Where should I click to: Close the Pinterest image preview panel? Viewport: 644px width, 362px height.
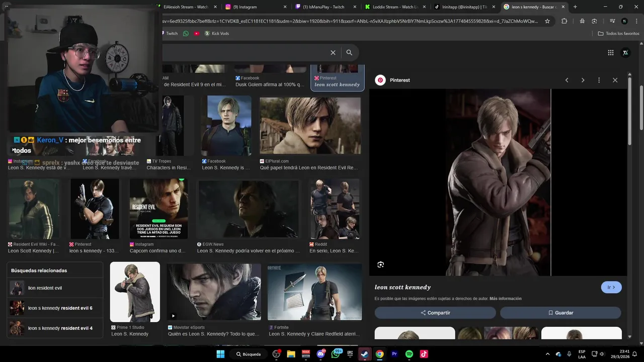click(x=615, y=80)
